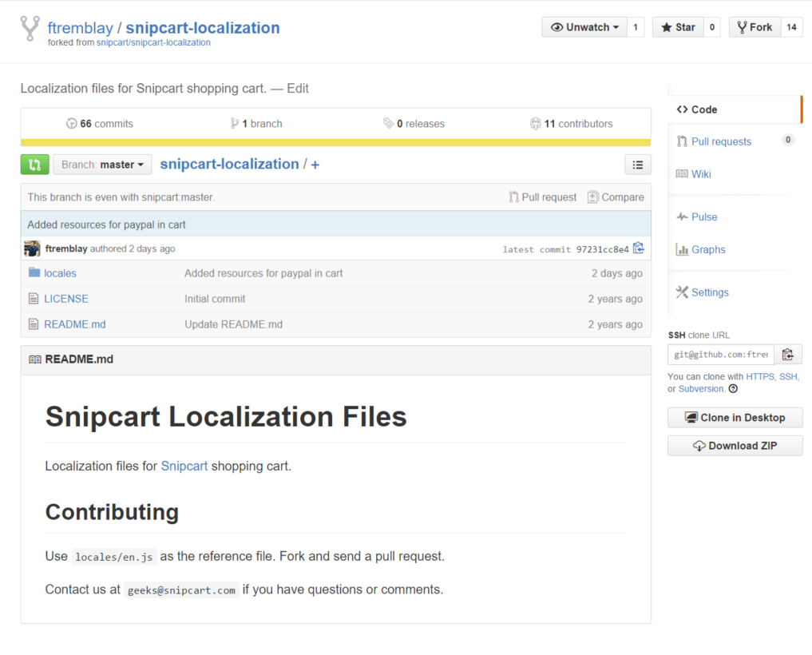Screen dimensions: 812x655
Task: Open the 'Update README.md' commit message
Action: click(x=234, y=324)
